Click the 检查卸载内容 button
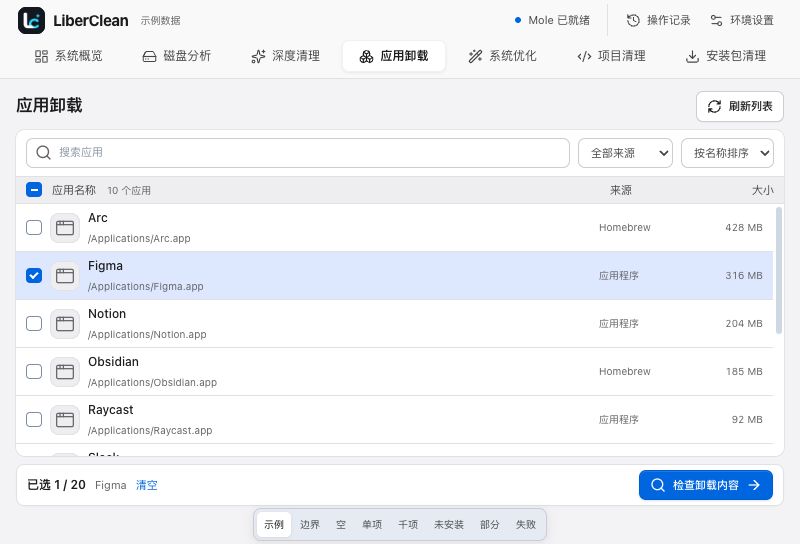 706,485
